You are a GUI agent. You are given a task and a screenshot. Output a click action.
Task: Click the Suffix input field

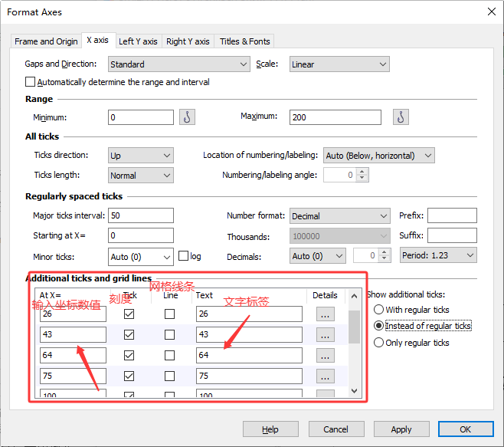452,235
